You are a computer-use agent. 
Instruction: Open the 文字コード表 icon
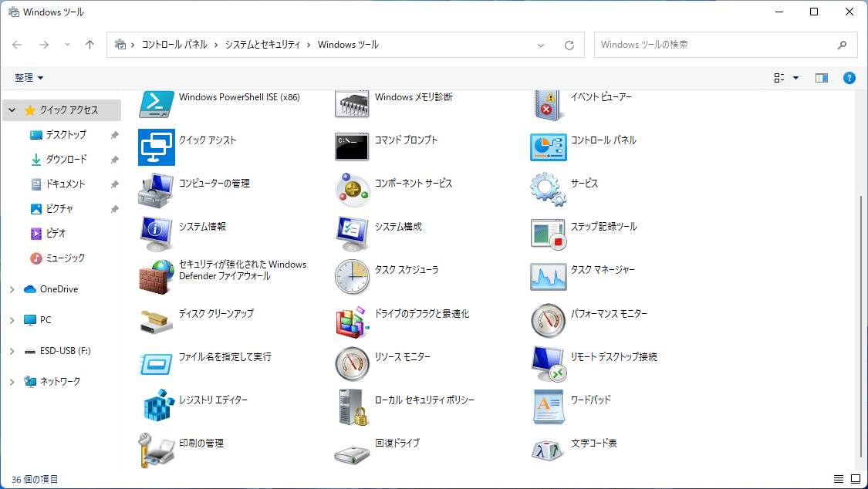click(x=548, y=451)
